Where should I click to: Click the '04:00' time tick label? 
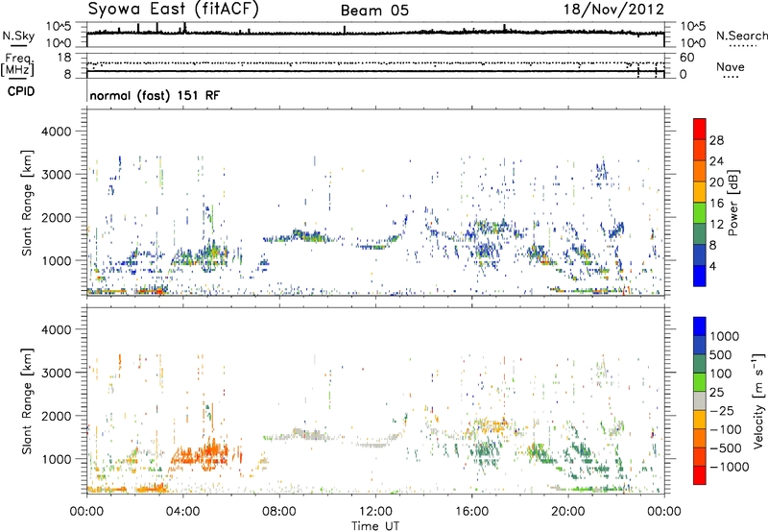tap(182, 512)
